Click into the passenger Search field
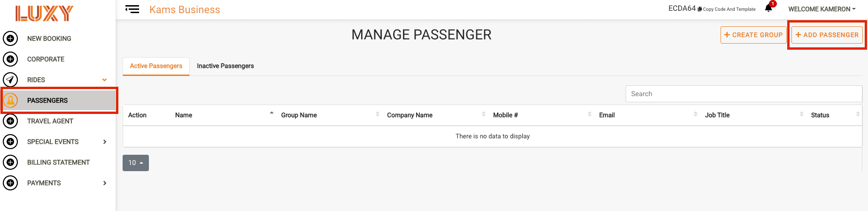868x211 pixels. tap(744, 94)
